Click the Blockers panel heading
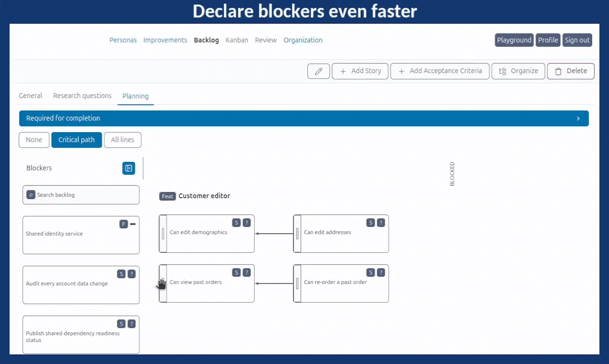This screenshot has height=364, width=609. pyautogui.click(x=39, y=168)
